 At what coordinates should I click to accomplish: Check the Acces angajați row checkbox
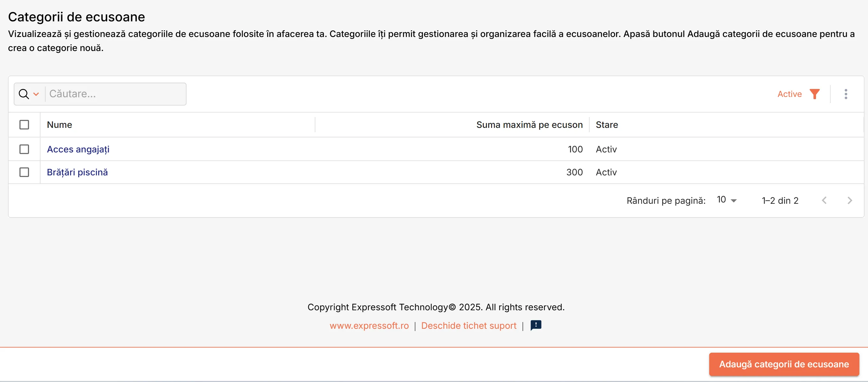[24, 149]
